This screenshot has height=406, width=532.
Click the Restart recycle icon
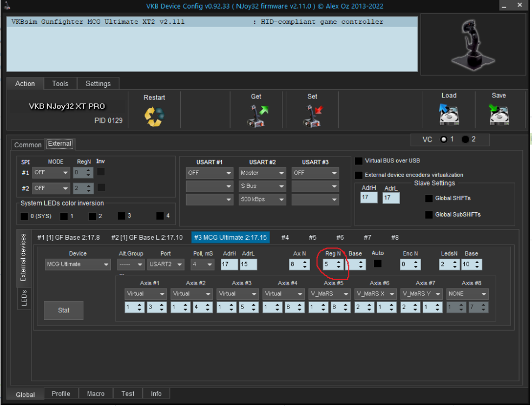[154, 116]
